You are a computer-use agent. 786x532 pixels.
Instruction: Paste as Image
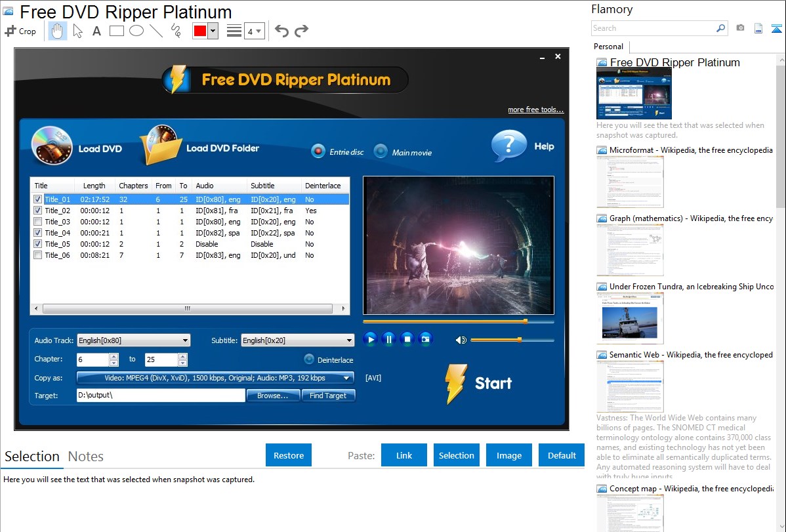tap(508, 455)
